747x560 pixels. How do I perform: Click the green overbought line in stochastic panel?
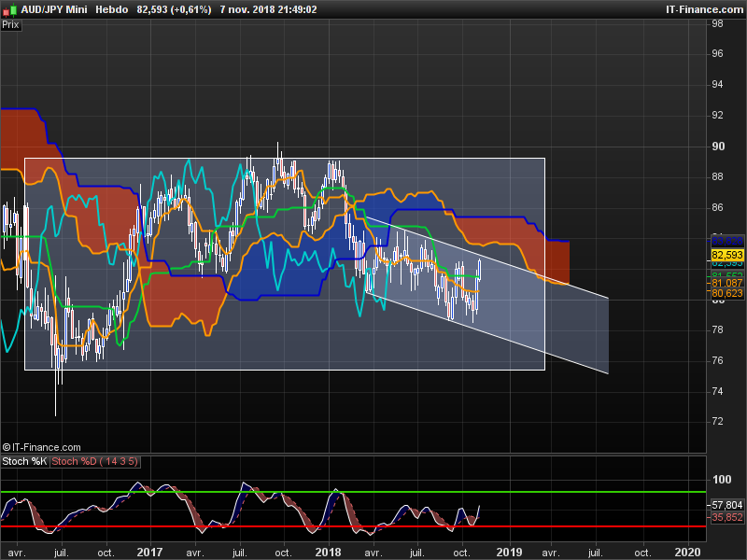353,492
